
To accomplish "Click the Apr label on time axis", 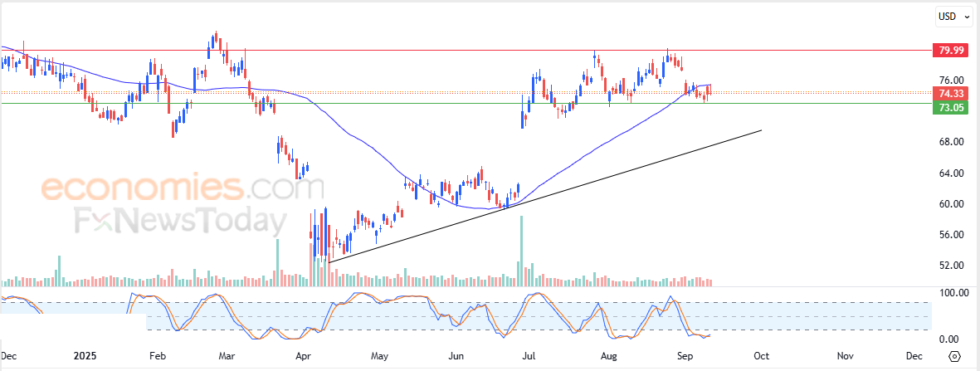I will (303, 356).
